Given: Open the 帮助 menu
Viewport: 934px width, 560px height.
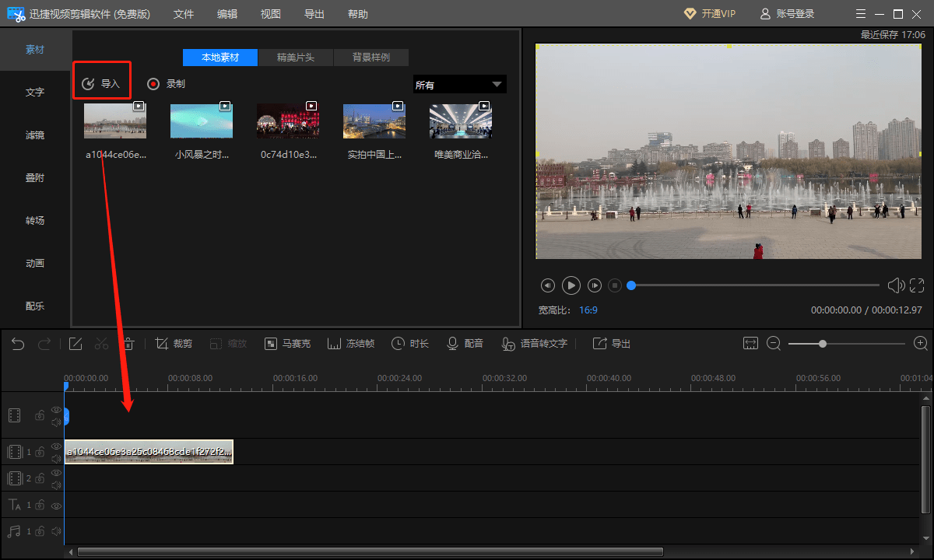Looking at the screenshot, I should coord(358,14).
